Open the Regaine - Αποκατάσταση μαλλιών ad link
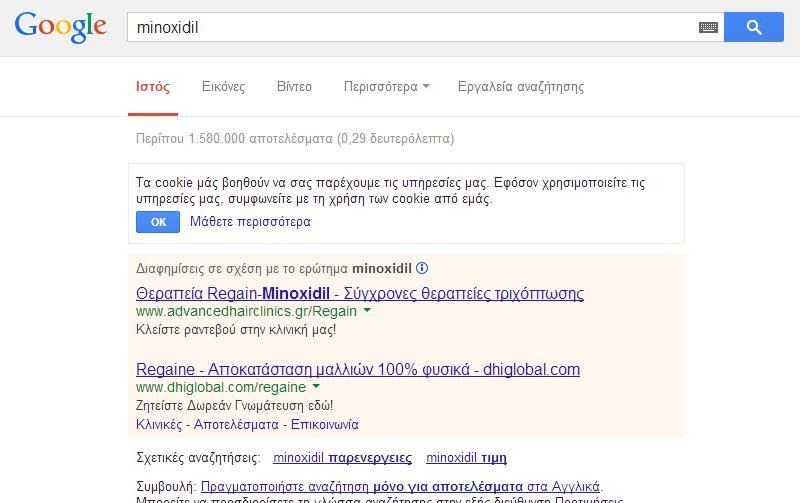Viewport: 800px width, 503px height. point(358,369)
